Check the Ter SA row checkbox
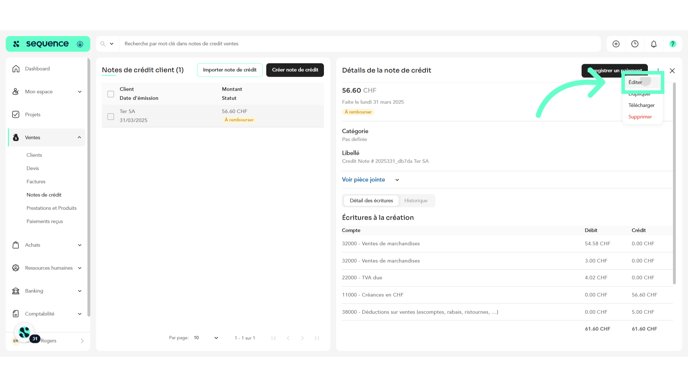The width and height of the screenshot is (688, 387). pos(111,116)
